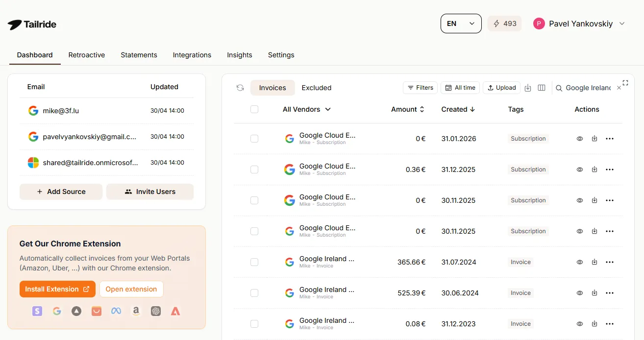The width and height of the screenshot is (644, 340).
Task: Show the Excluded invoices tab
Action: click(317, 88)
